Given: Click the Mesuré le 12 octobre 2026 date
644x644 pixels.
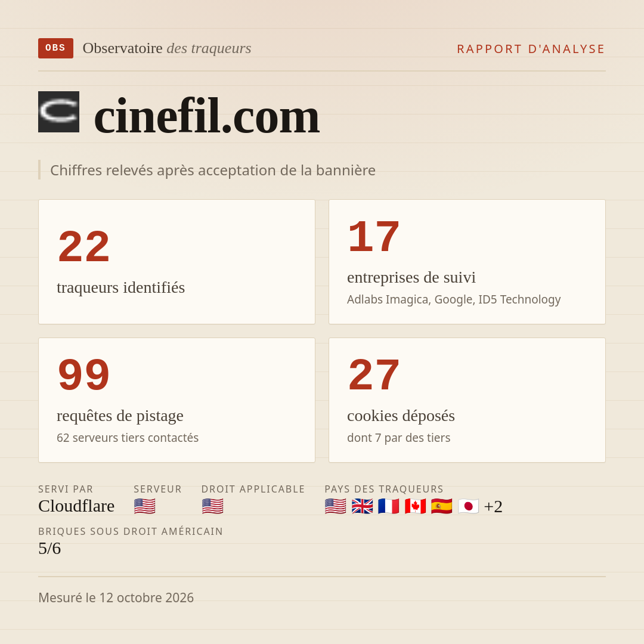Looking at the screenshot, I should 116,597.
